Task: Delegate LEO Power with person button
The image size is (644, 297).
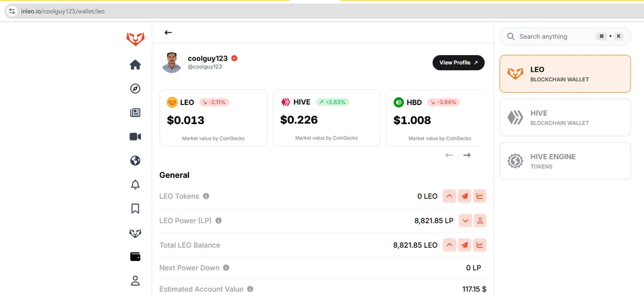Action: 480,221
